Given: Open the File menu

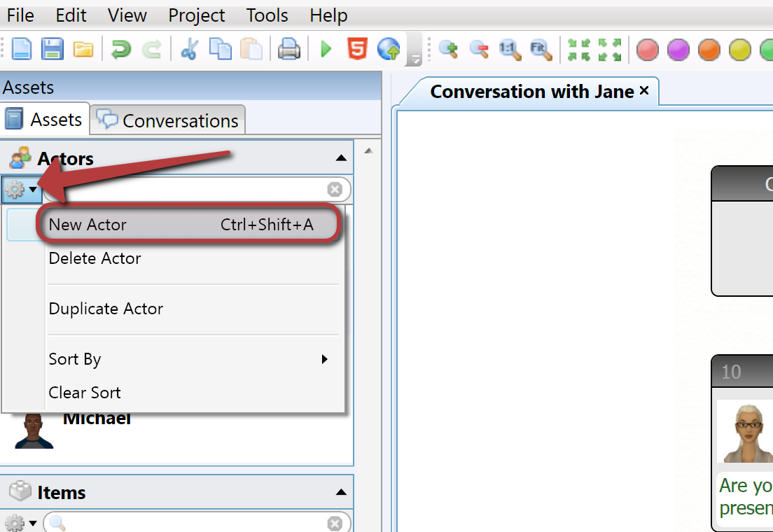Looking at the screenshot, I should tap(20, 15).
